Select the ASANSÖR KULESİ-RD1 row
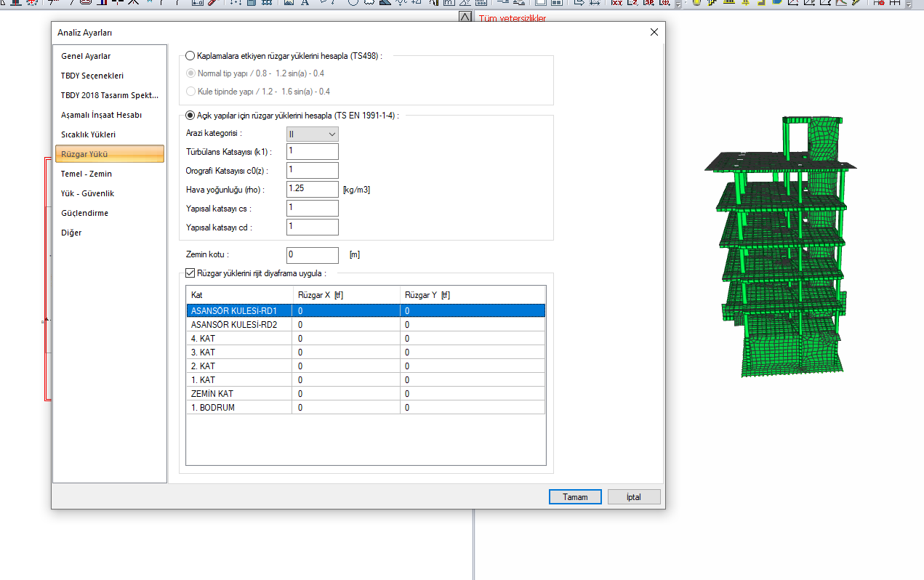 coord(366,310)
